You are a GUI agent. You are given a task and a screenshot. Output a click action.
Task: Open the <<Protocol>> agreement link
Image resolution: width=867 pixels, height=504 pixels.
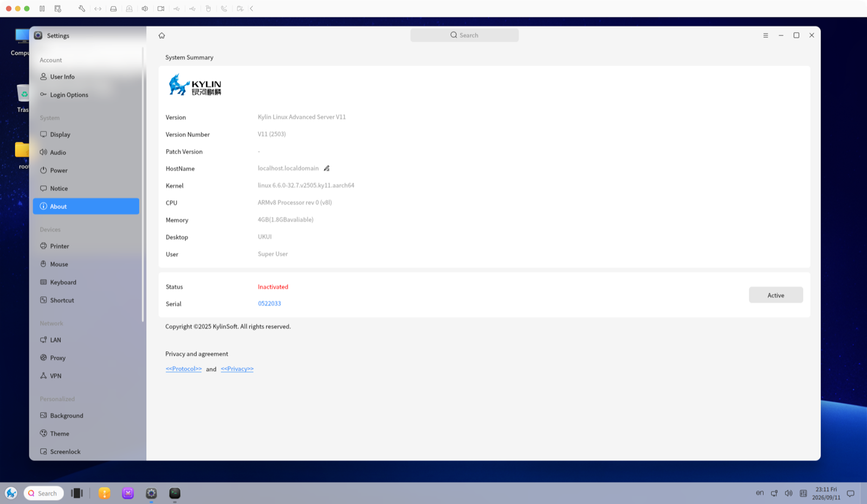click(184, 369)
